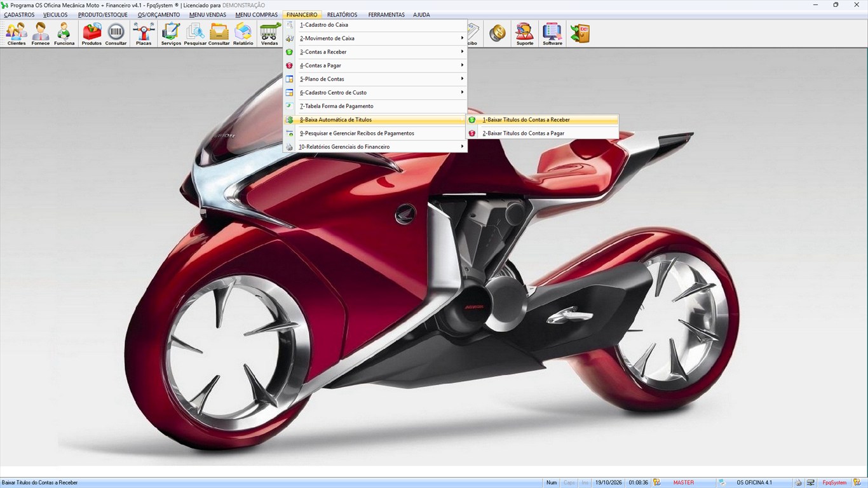This screenshot has width=868, height=488.
Task: Open the RELATÓRIOS menu
Action: (342, 15)
